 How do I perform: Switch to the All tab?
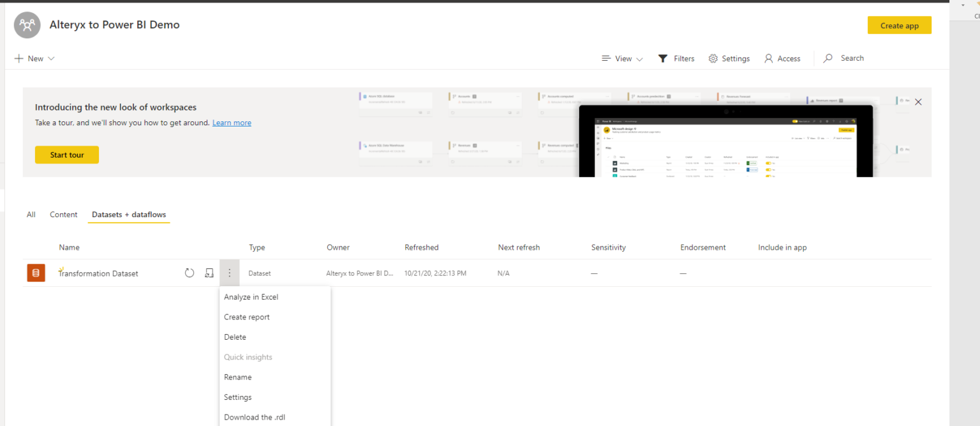click(31, 215)
